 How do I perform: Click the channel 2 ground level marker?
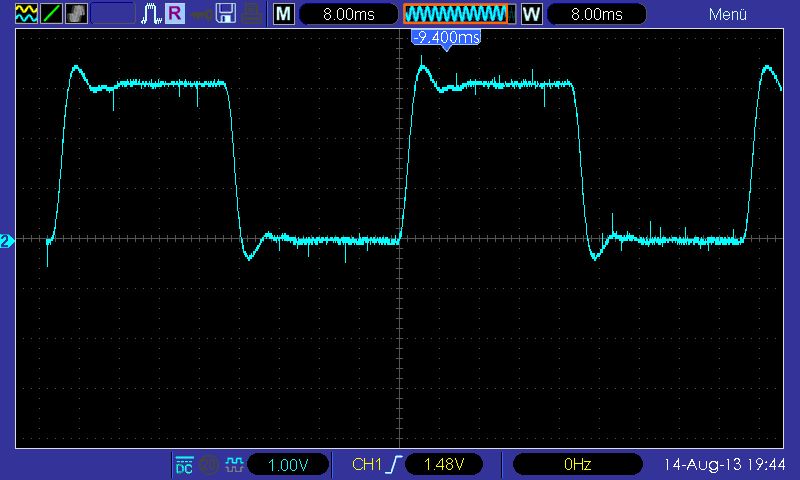[7, 241]
